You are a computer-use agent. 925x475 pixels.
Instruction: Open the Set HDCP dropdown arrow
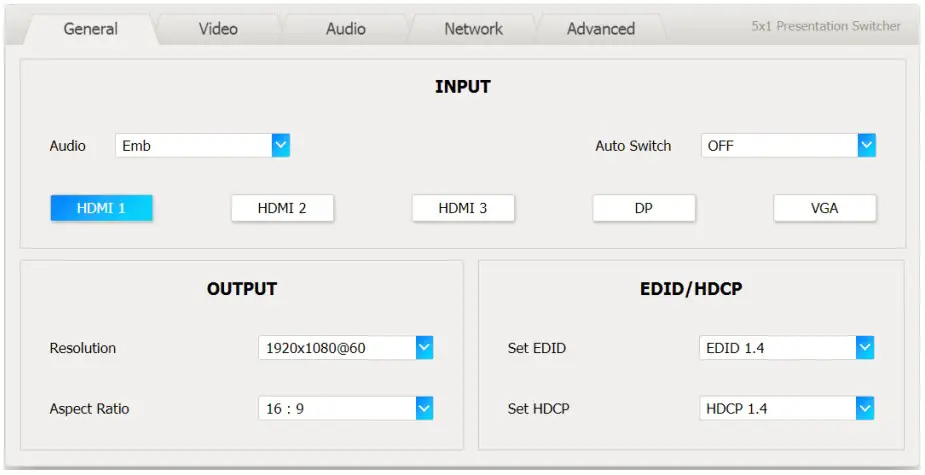tap(865, 409)
